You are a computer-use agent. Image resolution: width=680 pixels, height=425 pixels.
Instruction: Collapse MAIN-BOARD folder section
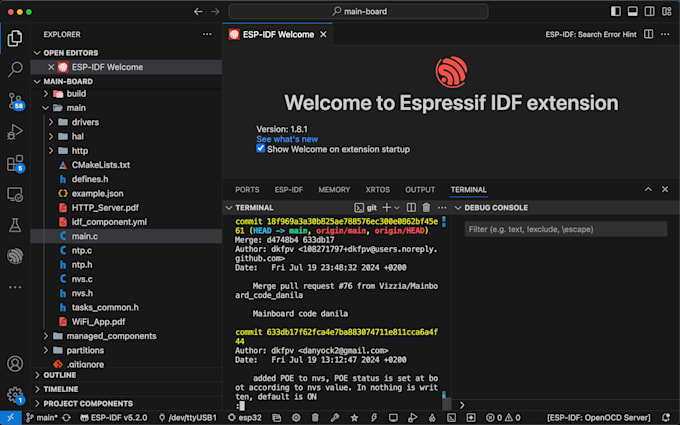click(x=37, y=82)
